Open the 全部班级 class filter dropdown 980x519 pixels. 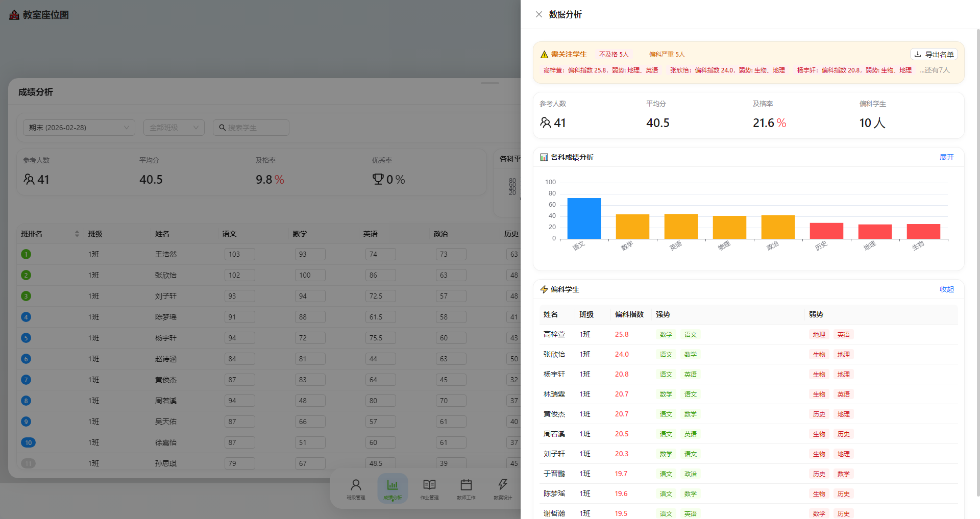coord(174,128)
